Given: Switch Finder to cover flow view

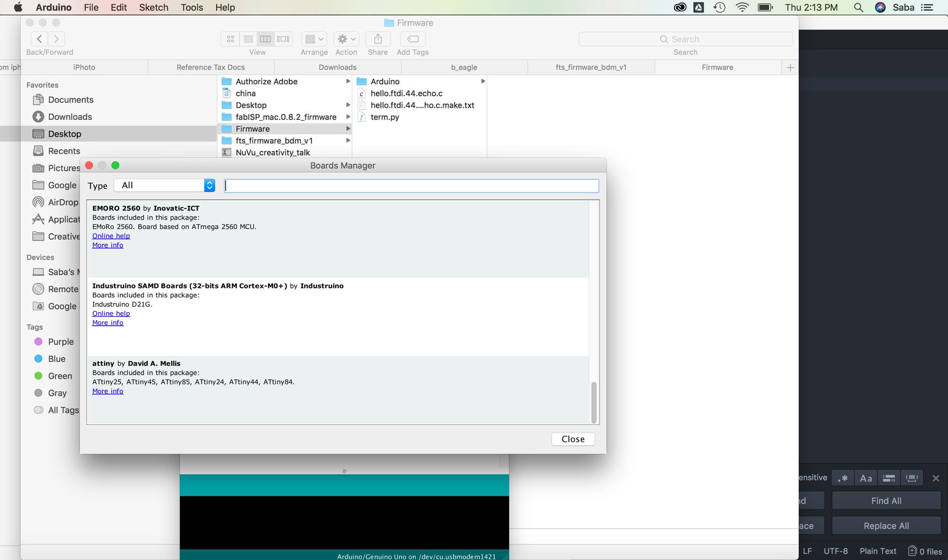Looking at the screenshot, I should click(x=283, y=39).
